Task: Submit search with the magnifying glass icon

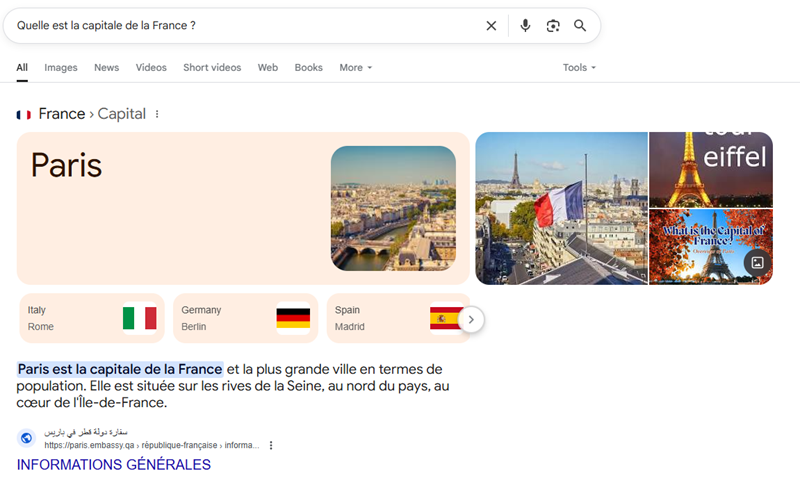Action: (580, 26)
